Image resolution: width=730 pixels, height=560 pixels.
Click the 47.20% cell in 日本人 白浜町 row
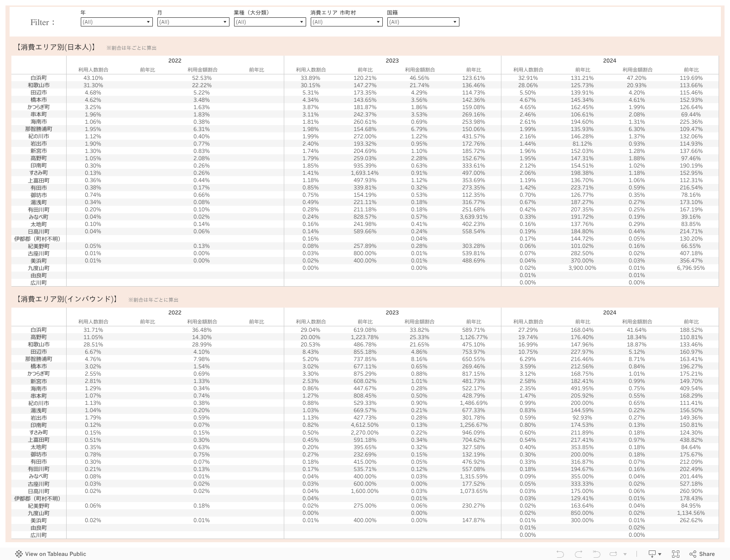click(x=636, y=78)
